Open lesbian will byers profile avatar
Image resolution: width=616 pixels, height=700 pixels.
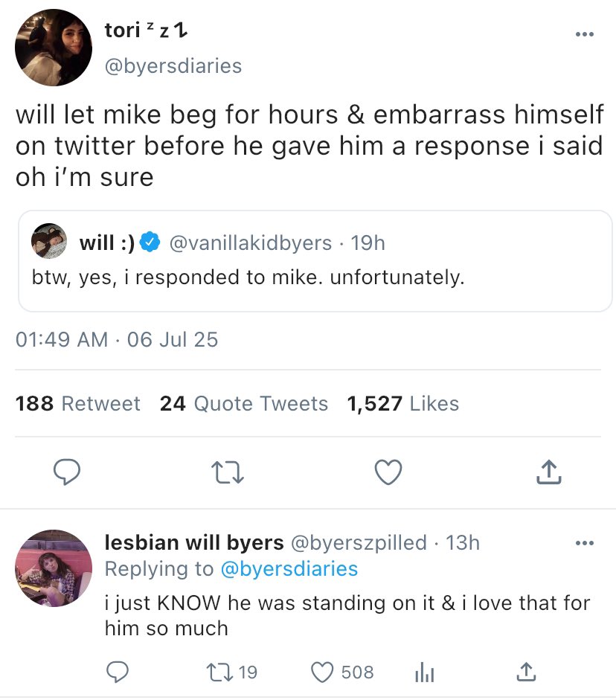coord(54,568)
